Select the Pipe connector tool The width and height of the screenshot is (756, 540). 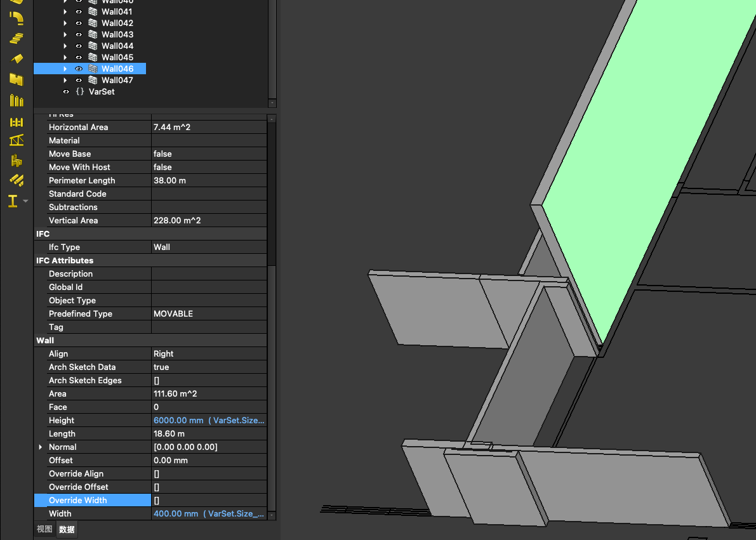tap(17, 18)
